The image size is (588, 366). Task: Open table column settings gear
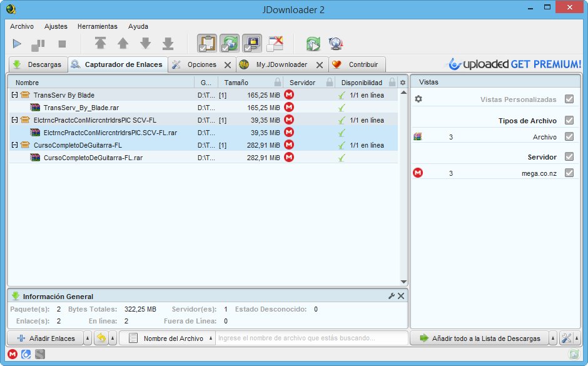[x=403, y=83]
